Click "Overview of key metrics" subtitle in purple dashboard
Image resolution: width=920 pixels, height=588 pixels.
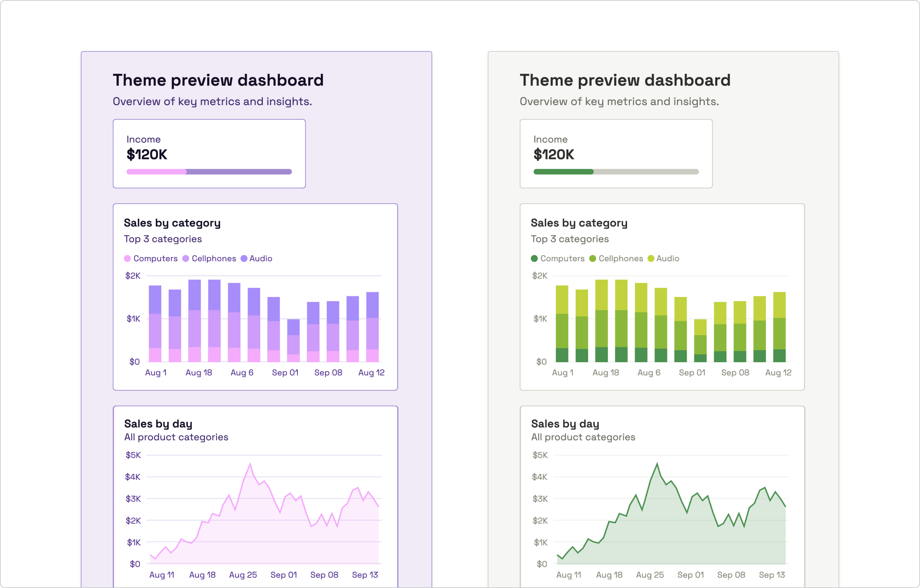coord(212,102)
